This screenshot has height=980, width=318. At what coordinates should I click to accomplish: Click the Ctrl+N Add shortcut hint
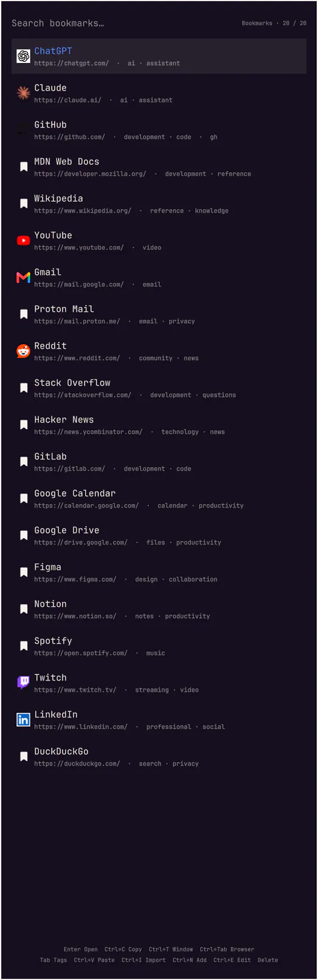[189, 960]
